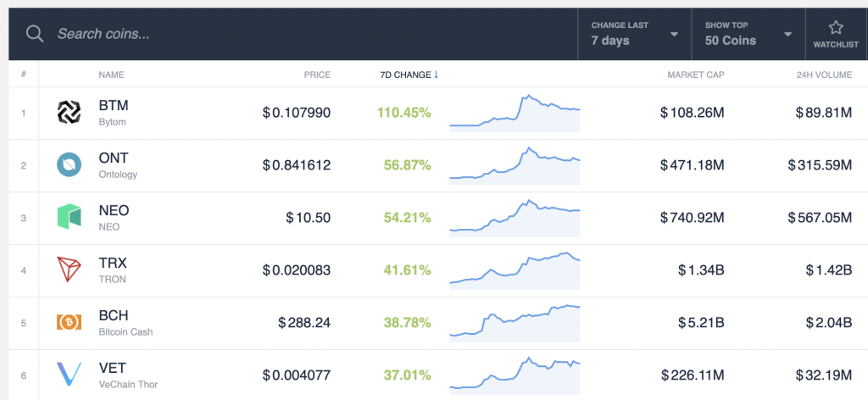Click the TRON subtitle text
This screenshot has height=400, width=868.
pos(113,280)
